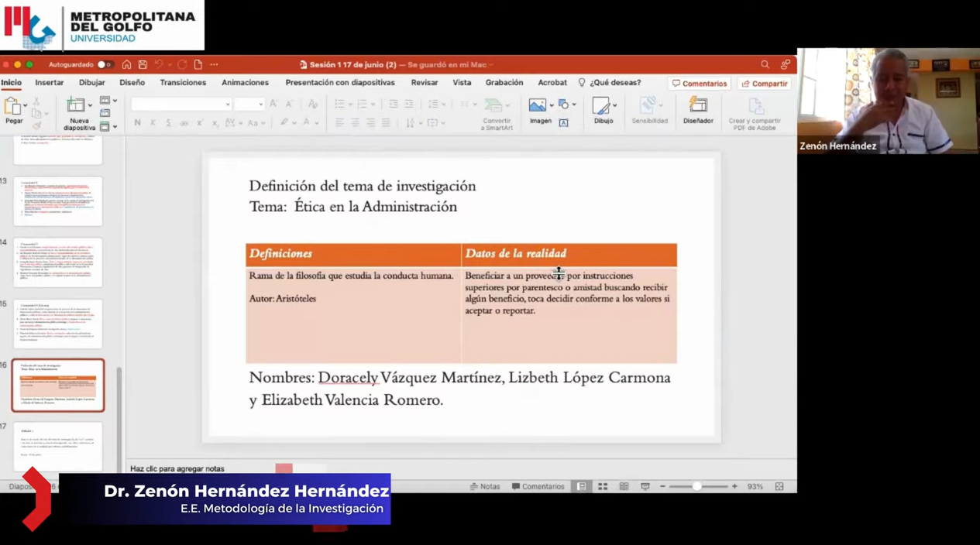Click Convertir a SmartArt
This screenshot has height=545, width=980.
point(496,114)
